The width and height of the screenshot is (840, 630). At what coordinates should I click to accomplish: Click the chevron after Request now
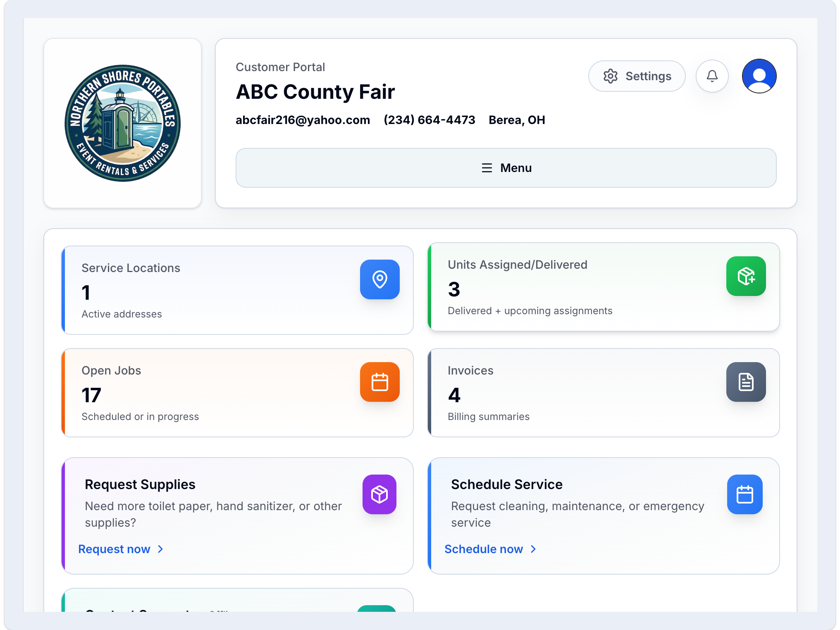coord(160,549)
